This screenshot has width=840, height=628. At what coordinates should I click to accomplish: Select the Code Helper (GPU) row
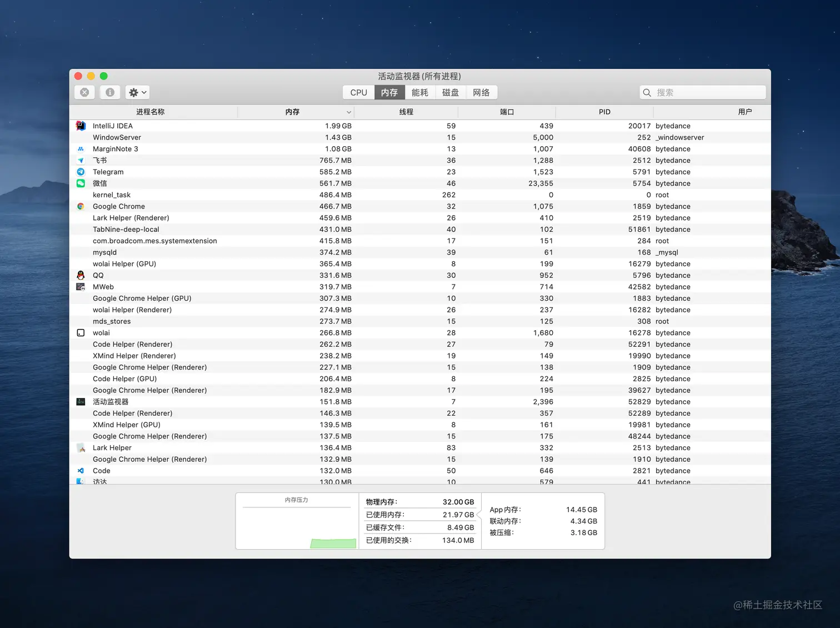(420, 378)
